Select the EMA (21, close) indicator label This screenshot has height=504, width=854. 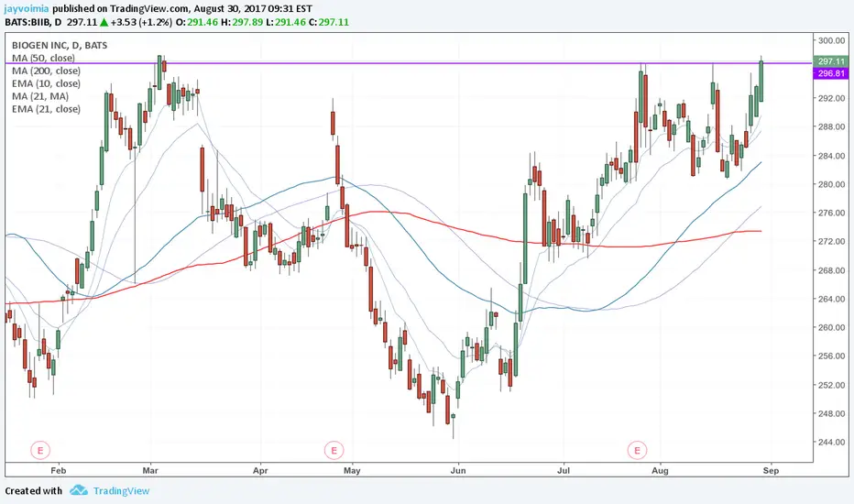coord(46,109)
